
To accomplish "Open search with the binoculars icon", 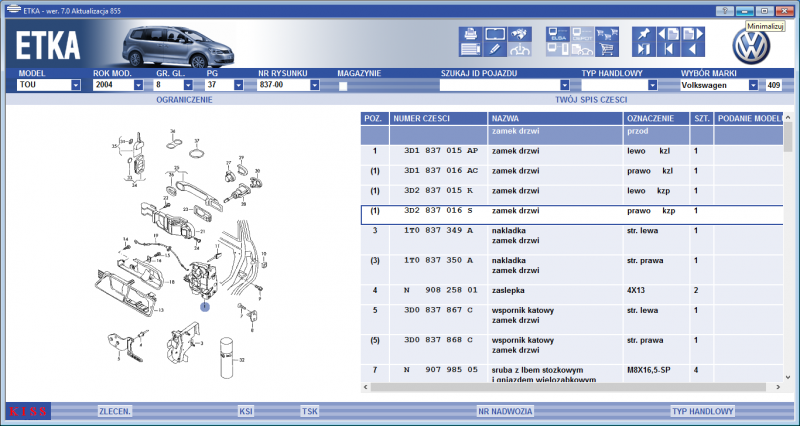I will [x=520, y=34].
